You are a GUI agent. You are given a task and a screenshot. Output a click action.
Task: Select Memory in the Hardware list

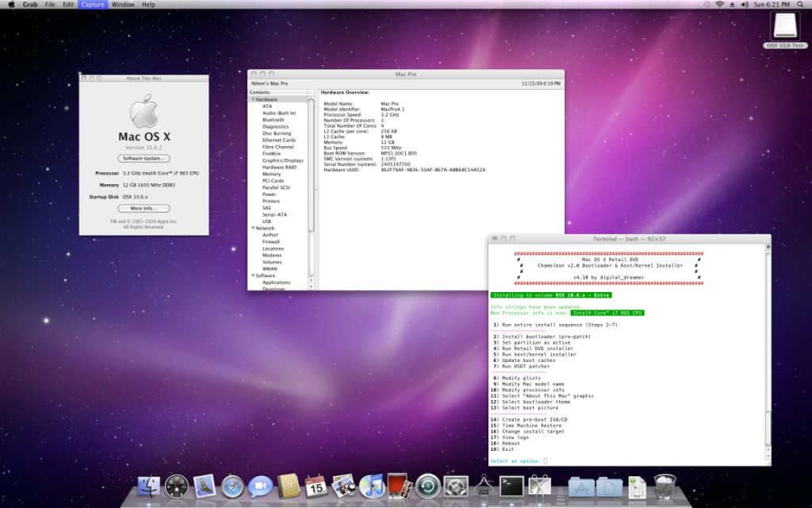[x=271, y=174]
